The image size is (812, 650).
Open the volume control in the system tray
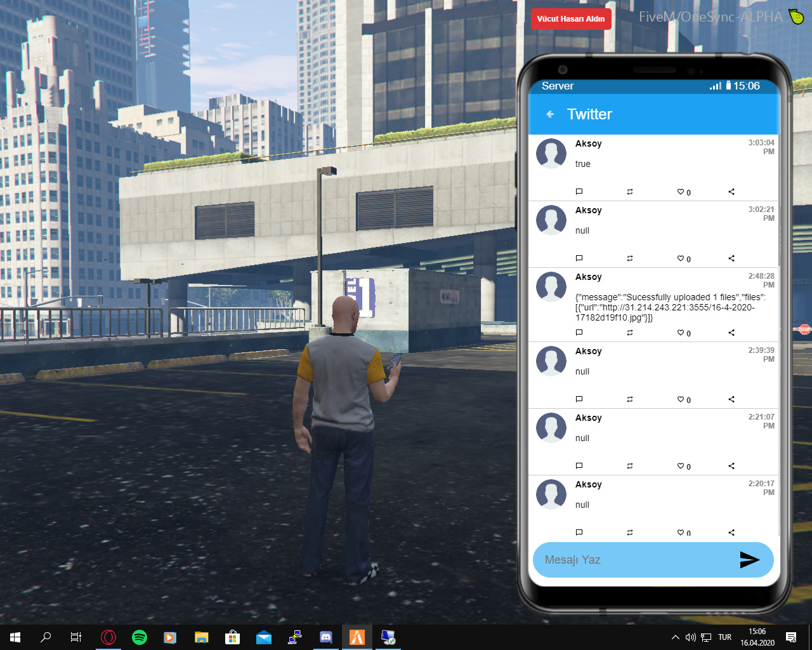coord(691,637)
